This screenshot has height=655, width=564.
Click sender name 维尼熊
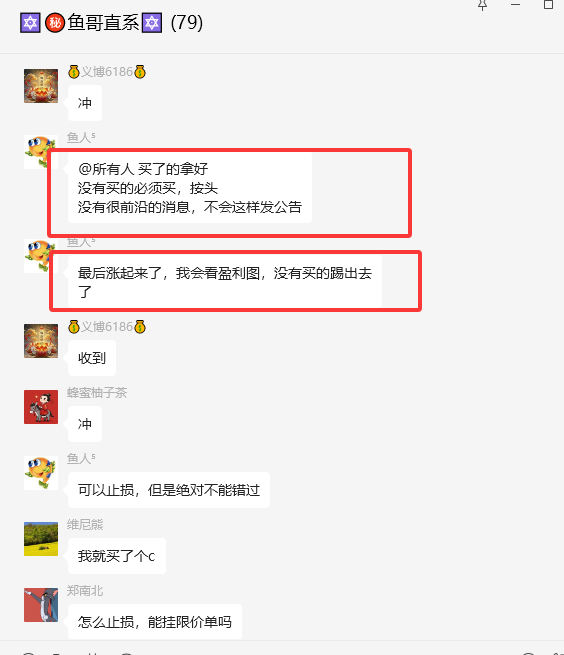coord(85,525)
